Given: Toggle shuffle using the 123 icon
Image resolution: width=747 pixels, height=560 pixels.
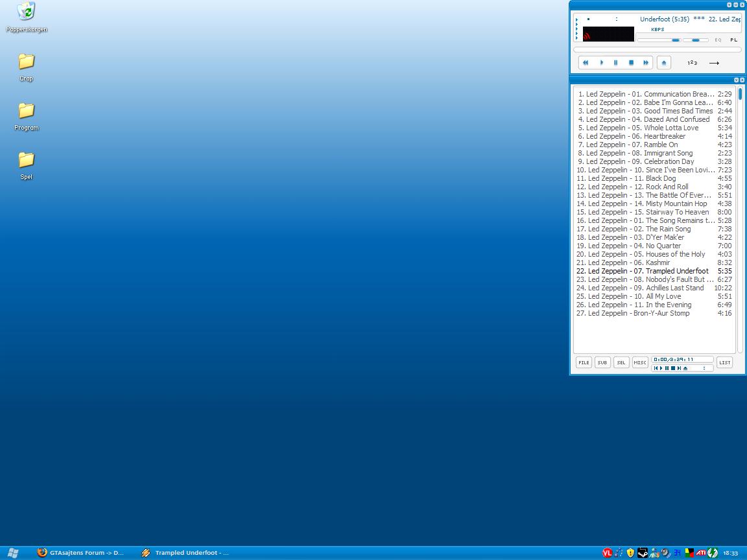Looking at the screenshot, I should [x=693, y=62].
